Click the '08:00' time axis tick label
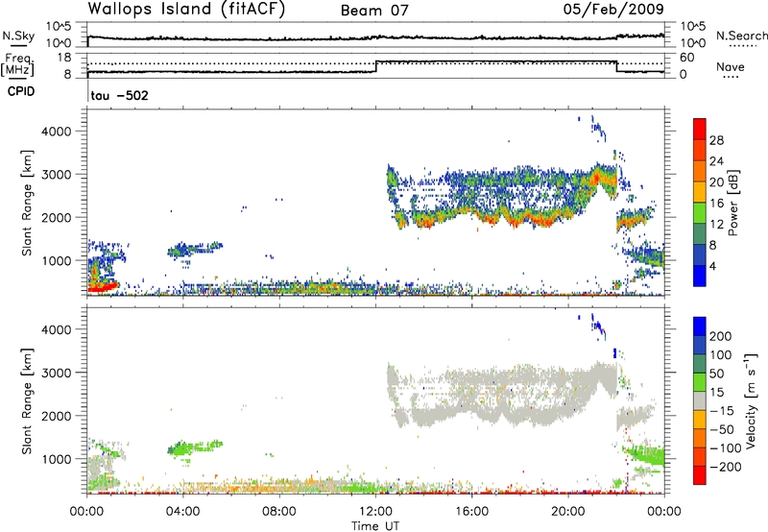The width and height of the screenshot is (768, 532). [x=279, y=512]
